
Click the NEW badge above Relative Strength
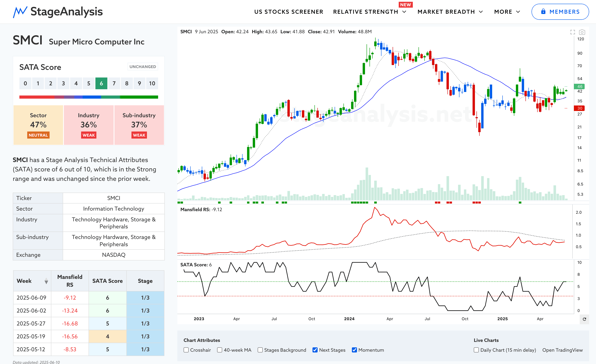click(x=406, y=5)
